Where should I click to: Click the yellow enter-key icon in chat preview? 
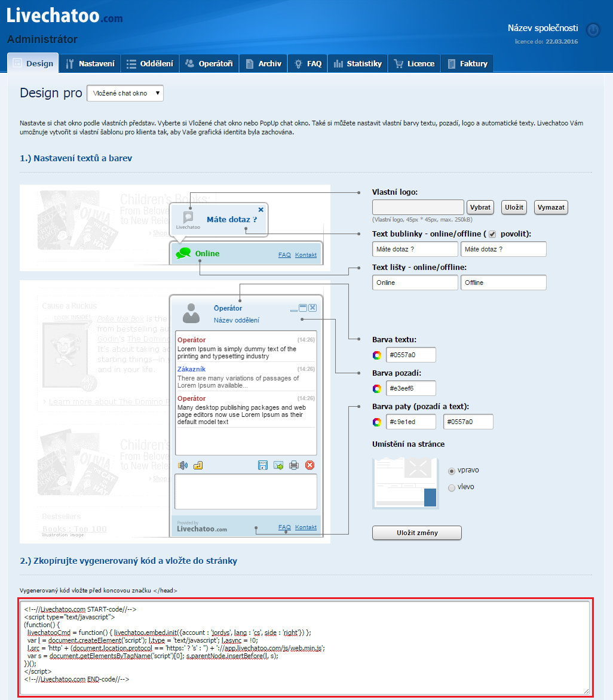[198, 465]
